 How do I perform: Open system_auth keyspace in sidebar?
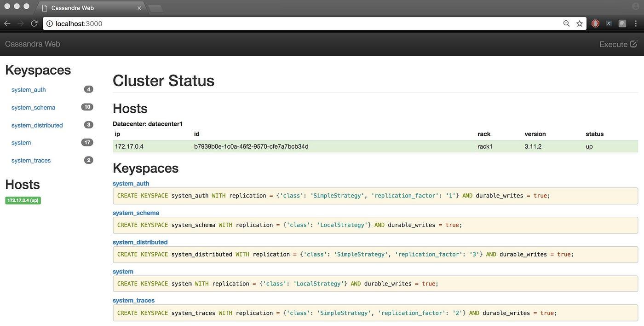pyautogui.click(x=29, y=90)
